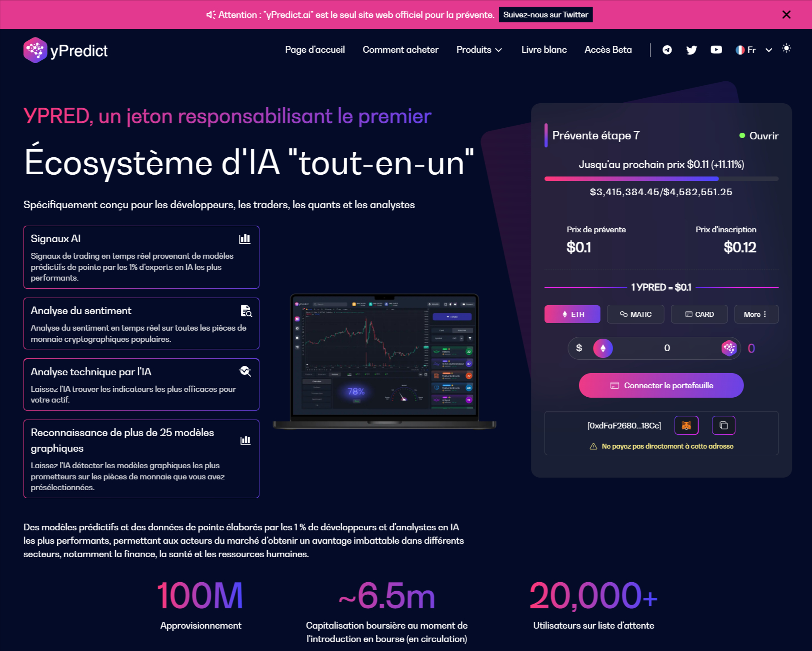The image size is (812, 651).
Task: Click the Reconnaissance de modèles chart icon
Action: (x=245, y=440)
